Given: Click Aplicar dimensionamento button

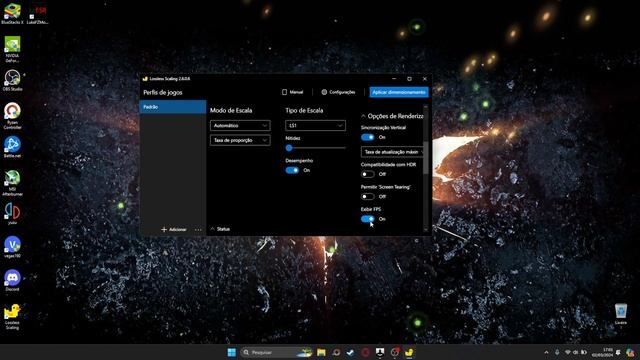Looking at the screenshot, I should click(x=399, y=92).
